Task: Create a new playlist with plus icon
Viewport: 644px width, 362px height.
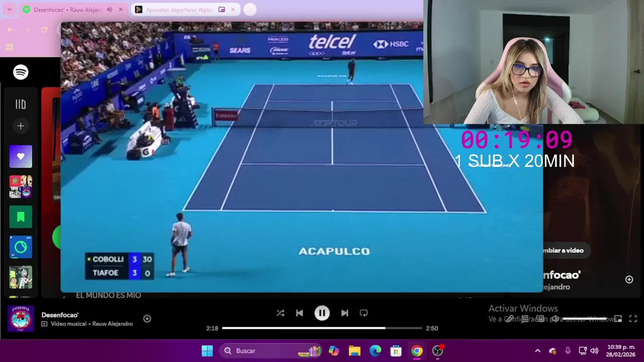Action: click(x=21, y=126)
